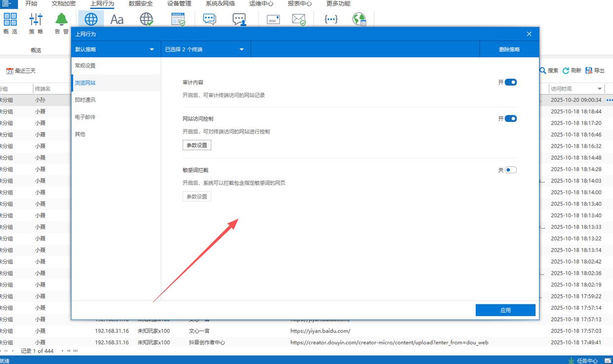This screenshot has width=613, height=364.
Task: Click the Aa text icon in ribbon
Action: [x=117, y=20]
